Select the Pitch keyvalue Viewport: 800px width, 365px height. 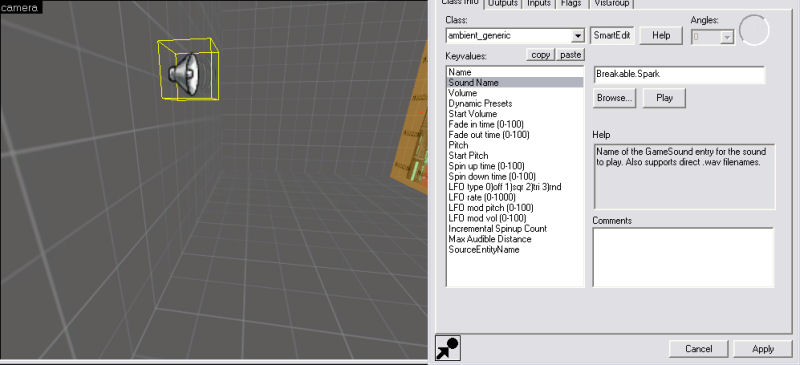pos(515,145)
